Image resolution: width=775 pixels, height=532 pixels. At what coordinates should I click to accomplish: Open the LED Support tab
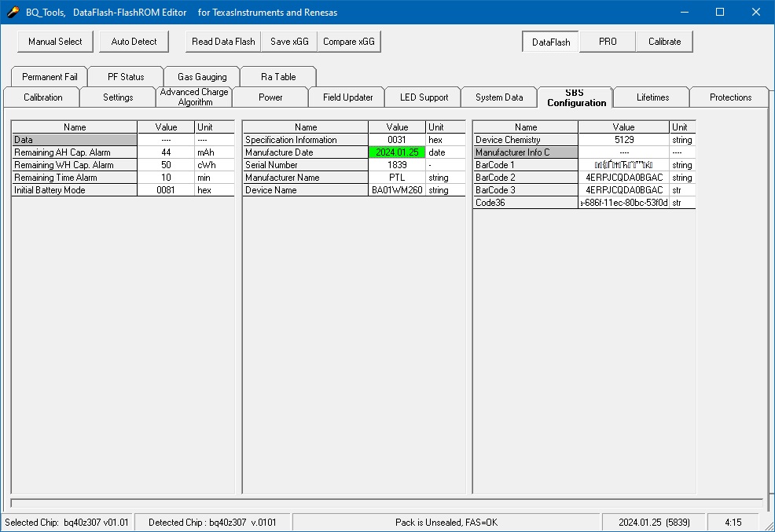click(424, 97)
